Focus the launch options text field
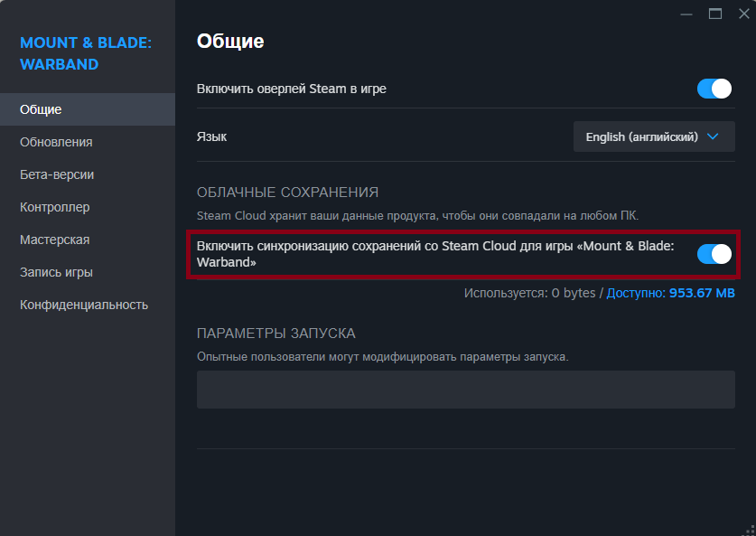The height and width of the screenshot is (536, 756). tap(465, 390)
